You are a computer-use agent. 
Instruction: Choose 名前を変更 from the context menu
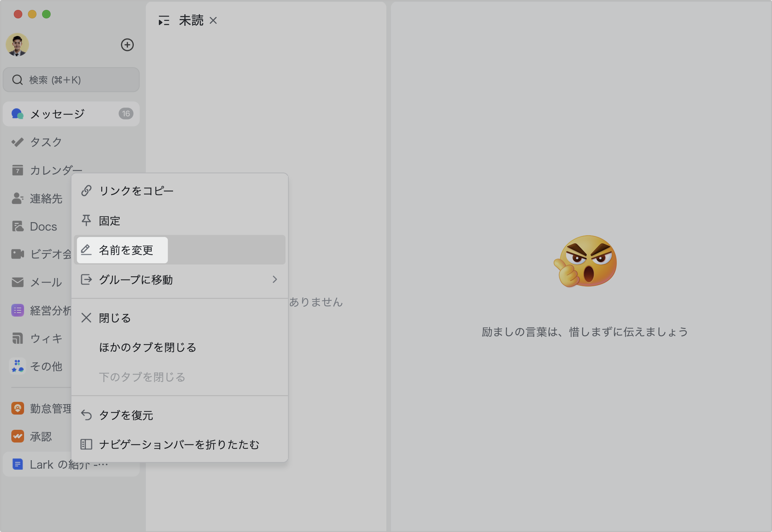(x=126, y=250)
